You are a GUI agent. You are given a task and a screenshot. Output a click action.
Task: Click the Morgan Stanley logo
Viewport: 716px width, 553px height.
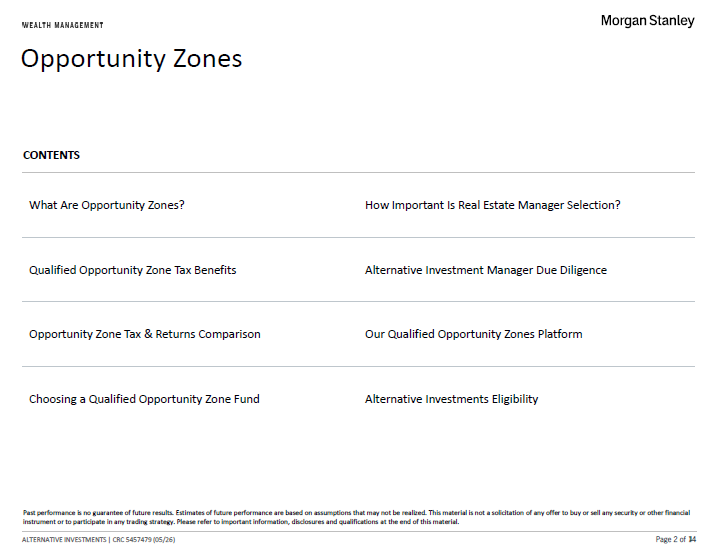point(648,21)
